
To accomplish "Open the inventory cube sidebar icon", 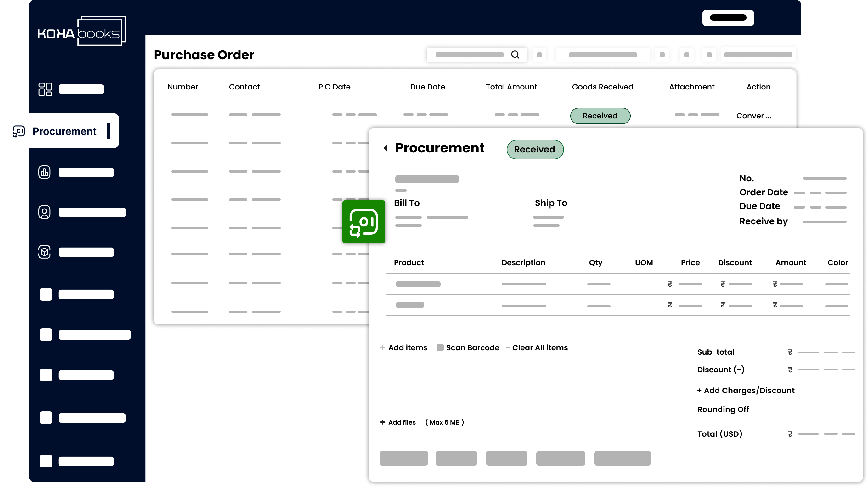I will (44, 252).
